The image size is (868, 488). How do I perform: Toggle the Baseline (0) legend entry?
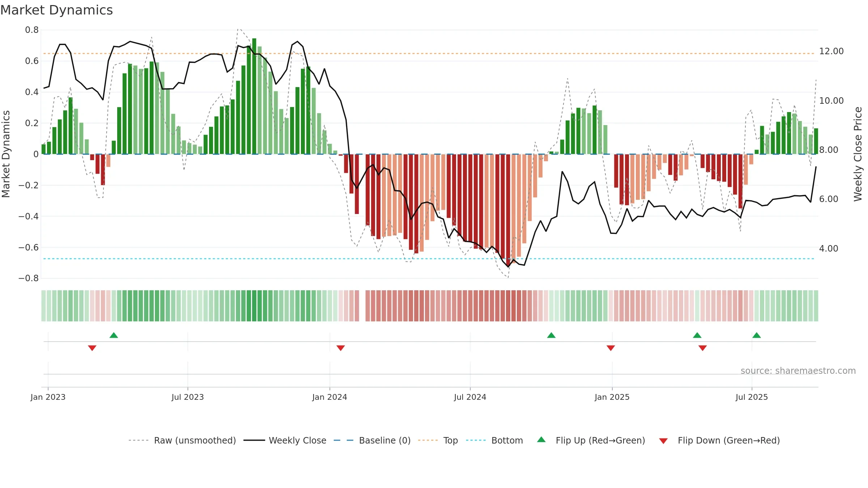[x=372, y=440]
